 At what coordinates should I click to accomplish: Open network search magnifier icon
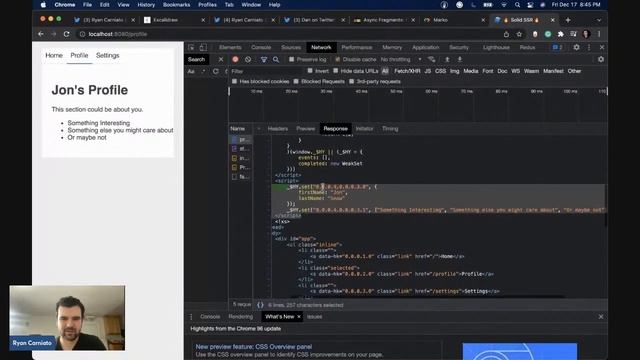276,60
